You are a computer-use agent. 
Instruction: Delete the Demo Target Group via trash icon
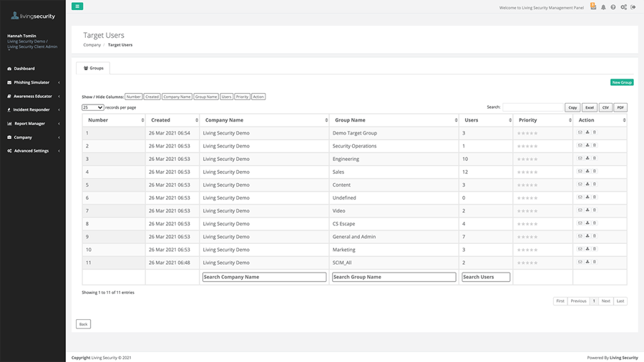point(595,132)
